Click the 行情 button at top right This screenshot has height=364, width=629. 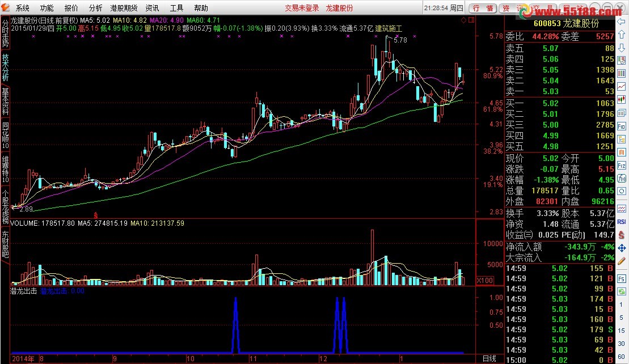(483, 8)
